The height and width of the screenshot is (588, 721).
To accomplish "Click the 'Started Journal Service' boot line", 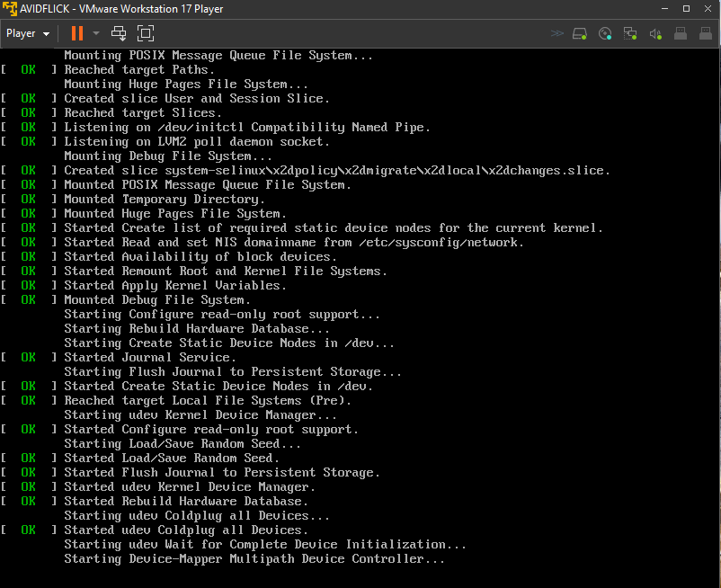I will [150, 357].
